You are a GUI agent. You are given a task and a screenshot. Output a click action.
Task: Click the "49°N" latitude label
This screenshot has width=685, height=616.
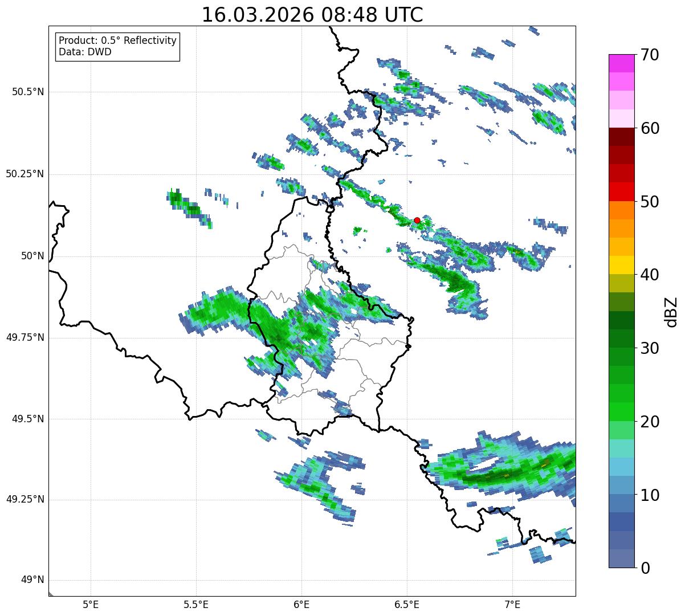coord(32,580)
